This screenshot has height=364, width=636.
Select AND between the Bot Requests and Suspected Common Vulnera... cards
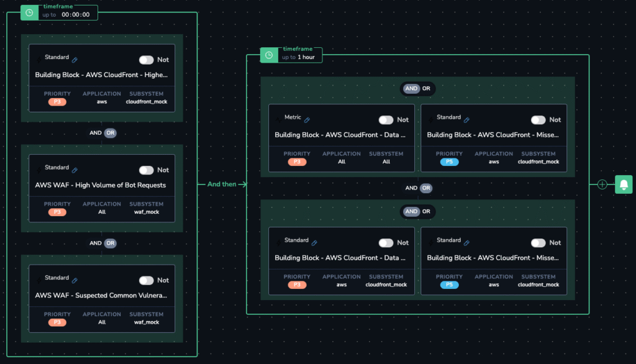[x=95, y=243]
